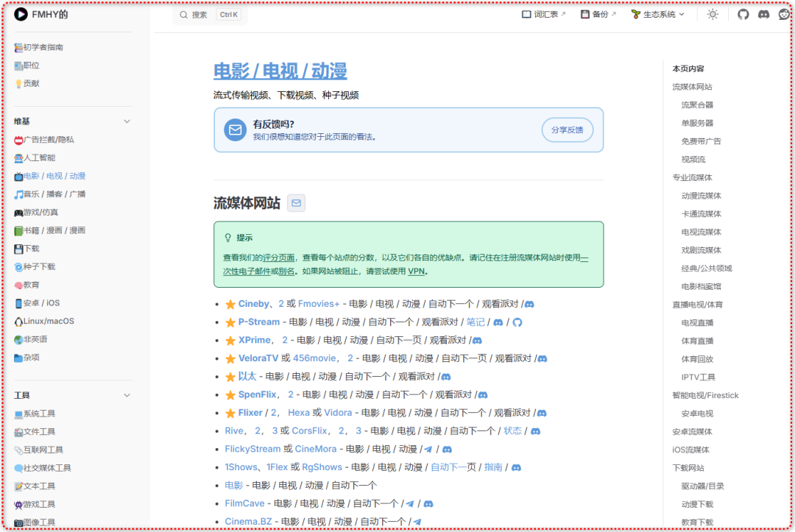Click the Discord icon after Cineby

(529, 303)
